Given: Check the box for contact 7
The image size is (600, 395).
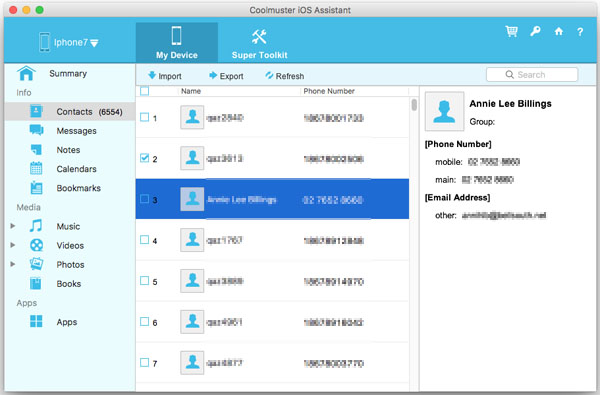Looking at the screenshot, I should [144, 362].
